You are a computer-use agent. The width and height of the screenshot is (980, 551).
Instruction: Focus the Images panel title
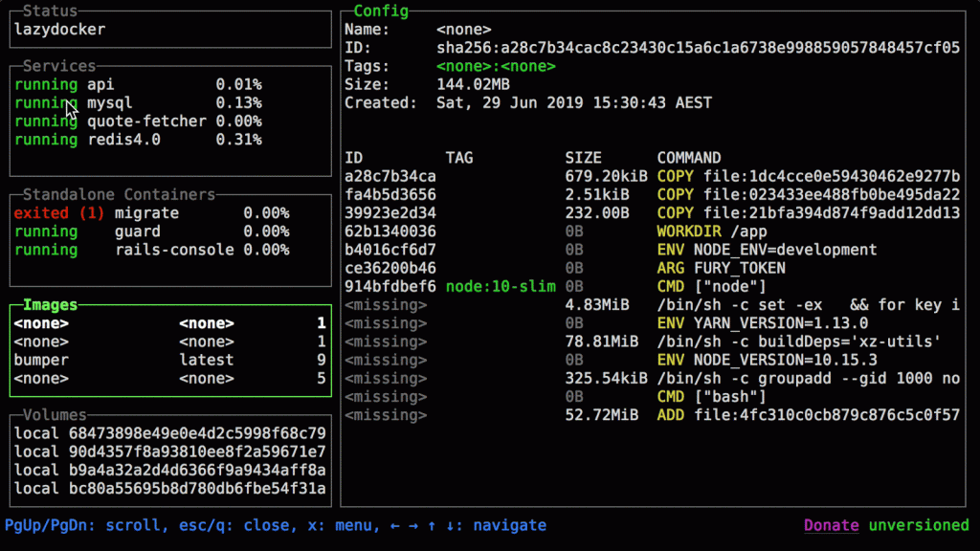click(50, 305)
